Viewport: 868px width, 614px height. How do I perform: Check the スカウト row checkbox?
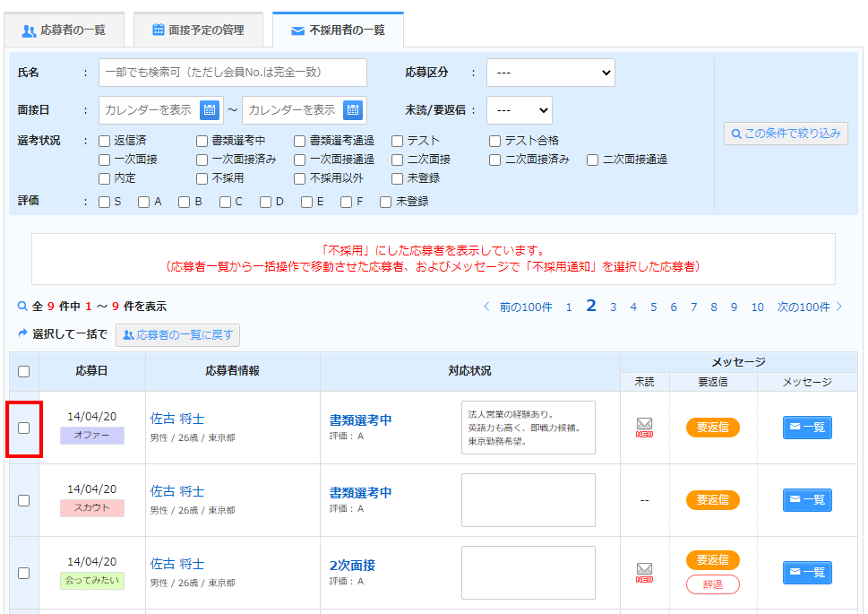[x=24, y=500]
